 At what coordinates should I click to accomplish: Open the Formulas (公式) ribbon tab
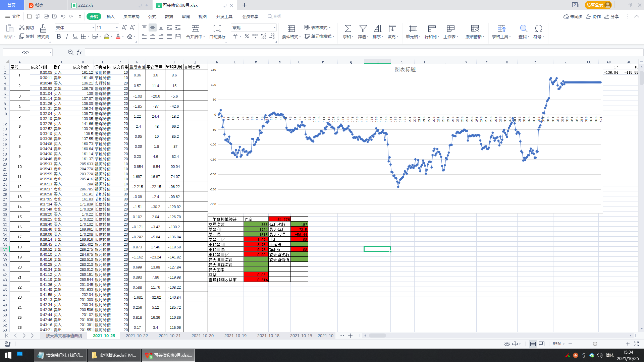152,16
